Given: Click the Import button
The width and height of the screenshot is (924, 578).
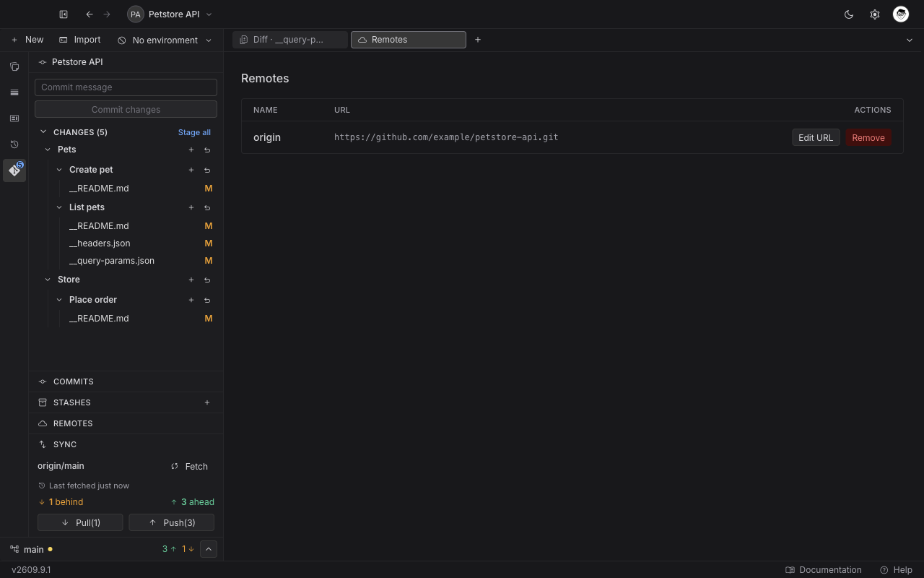Looking at the screenshot, I should (80, 40).
